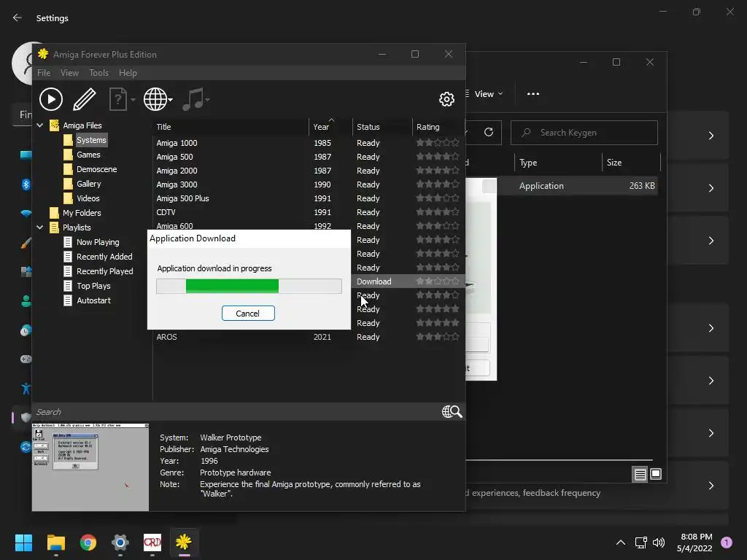Open the Recently Added playlist
The height and width of the screenshot is (560, 747).
(x=104, y=257)
